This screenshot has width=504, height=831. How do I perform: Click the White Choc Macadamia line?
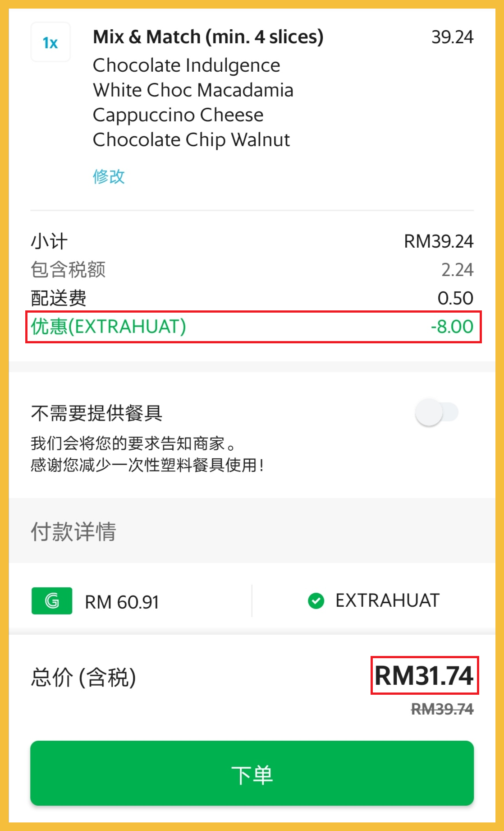193,90
